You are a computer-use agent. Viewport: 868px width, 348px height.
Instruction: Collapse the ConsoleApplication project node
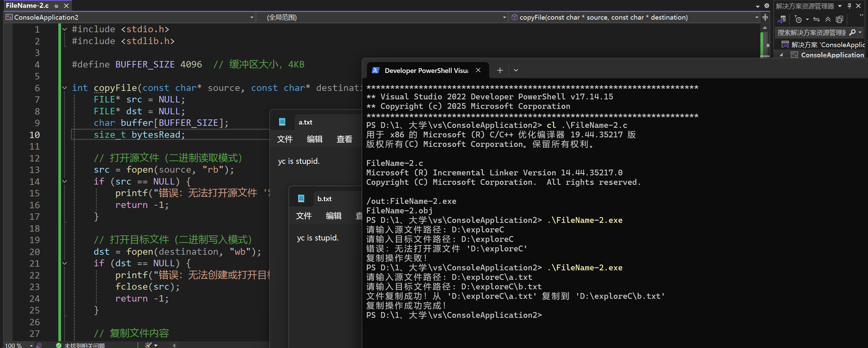coord(782,55)
